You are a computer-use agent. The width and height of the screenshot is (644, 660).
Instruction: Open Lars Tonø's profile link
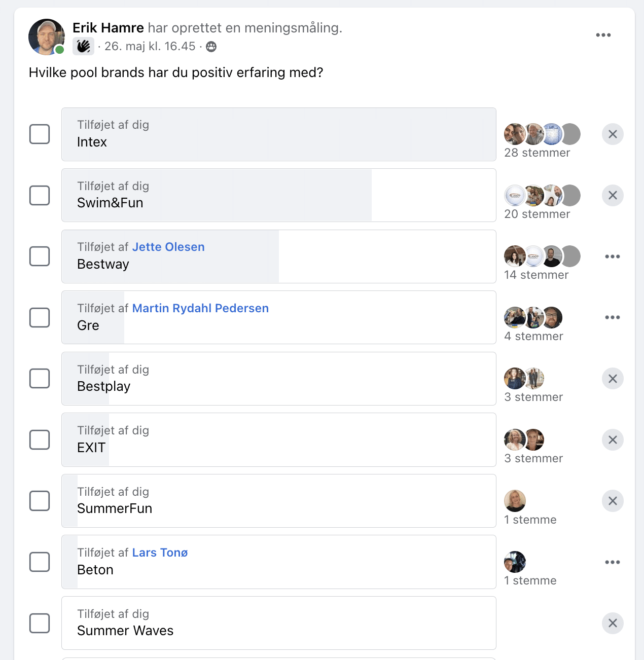(x=160, y=553)
